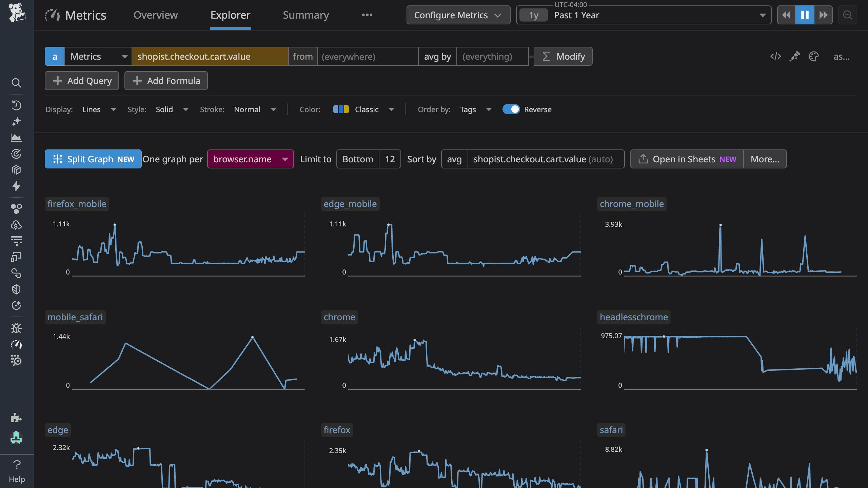
Task: Switch to the Summary tab
Action: pyautogui.click(x=305, y=15)
